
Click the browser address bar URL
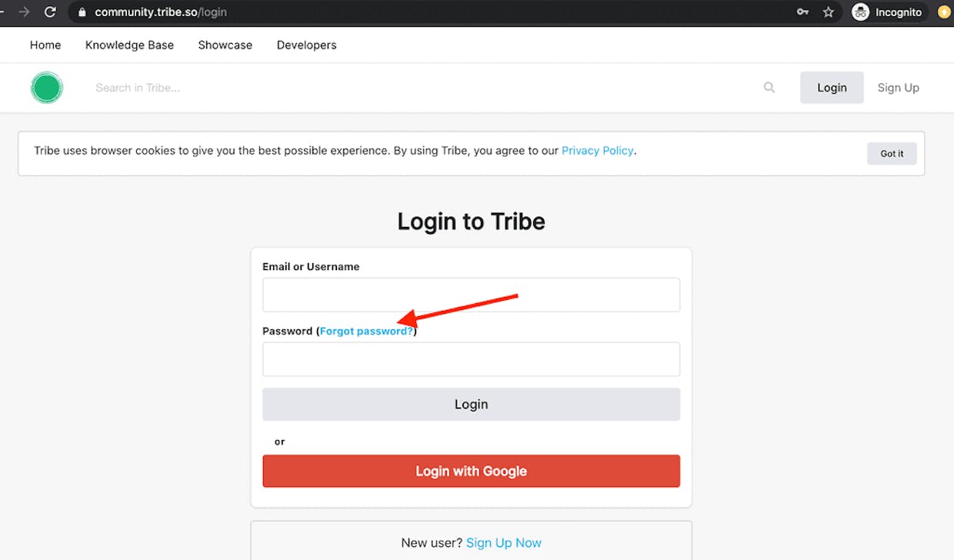pyautogui.click(x=161, y=12)
